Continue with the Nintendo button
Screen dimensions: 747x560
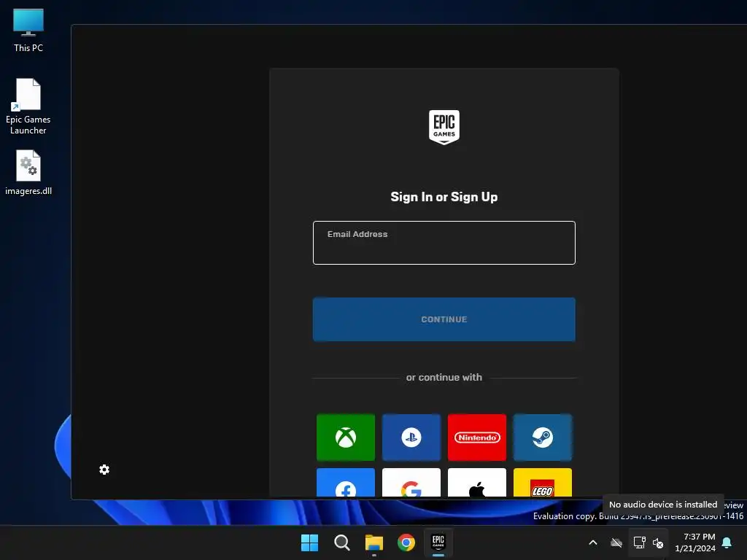pyautogui.click(x=477, y=437)
